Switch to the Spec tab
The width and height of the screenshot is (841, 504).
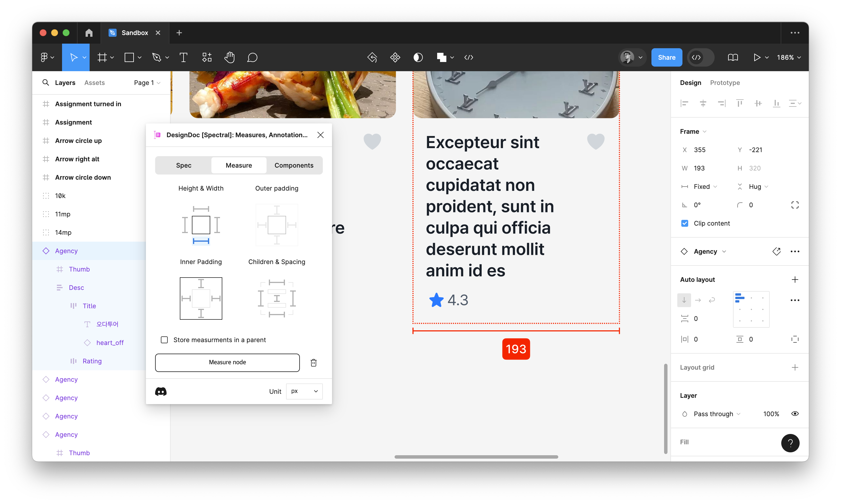tap(184, 165)
